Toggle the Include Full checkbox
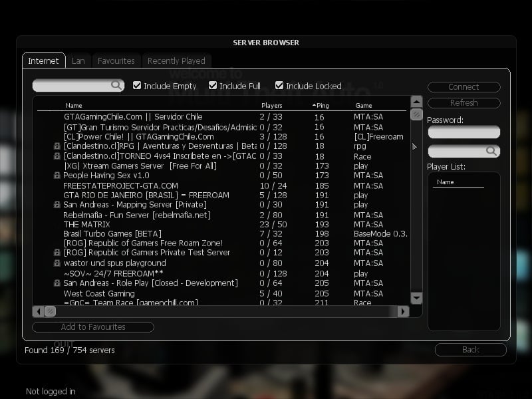 [213, 85]
